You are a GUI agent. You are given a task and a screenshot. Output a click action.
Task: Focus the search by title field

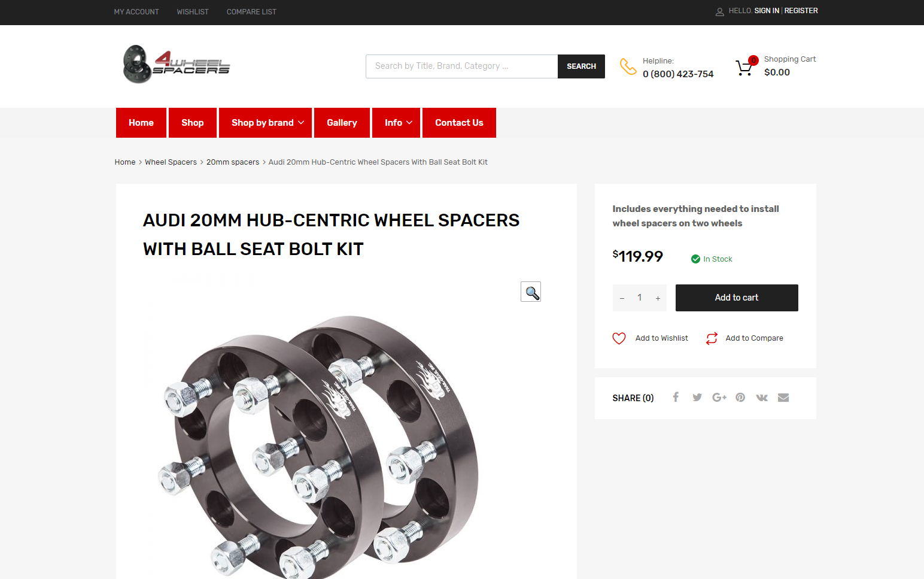click(461, 66)
